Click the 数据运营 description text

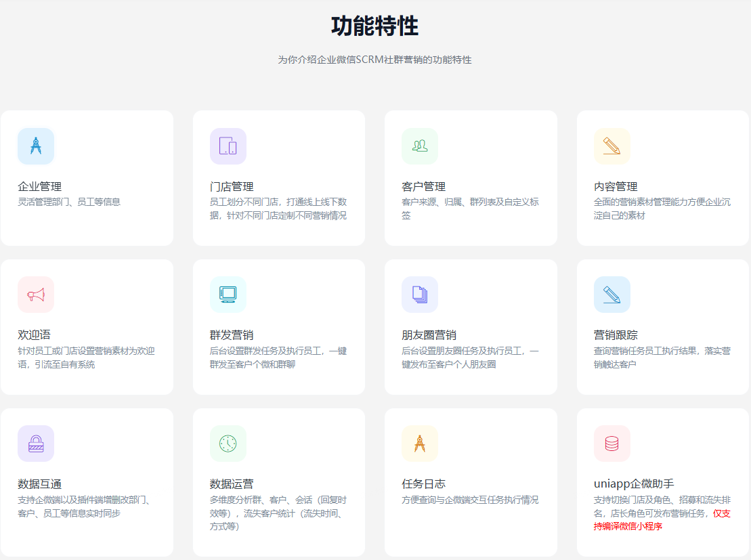click(278, 513)
